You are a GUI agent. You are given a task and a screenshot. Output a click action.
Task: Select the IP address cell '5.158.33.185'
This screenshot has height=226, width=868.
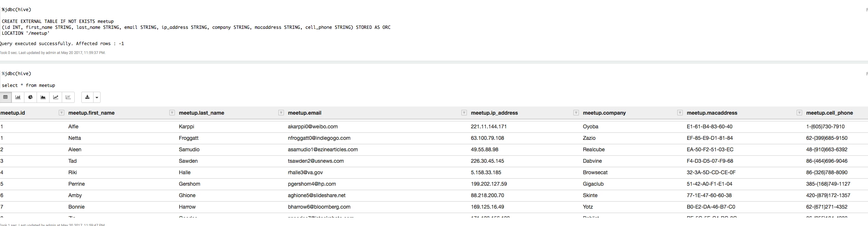click(486, 172)
